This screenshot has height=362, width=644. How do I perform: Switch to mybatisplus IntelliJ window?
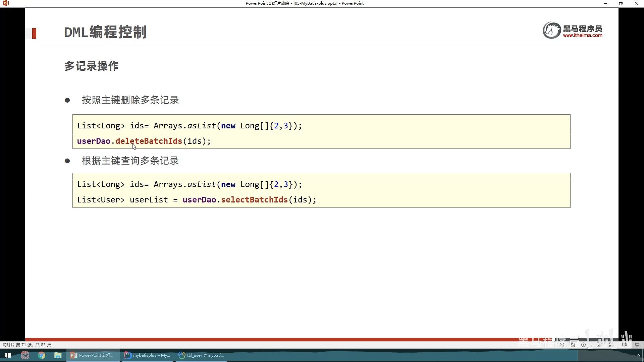point(148,355)
